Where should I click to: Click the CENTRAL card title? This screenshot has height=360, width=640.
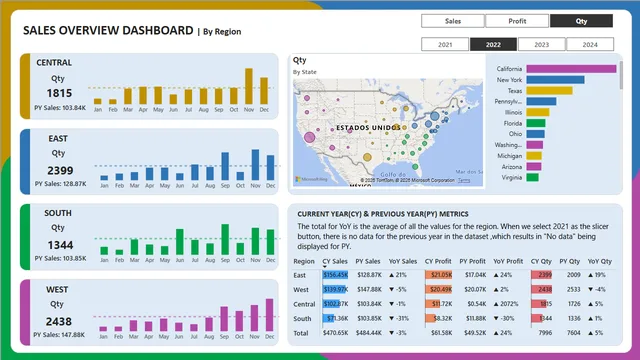tap(54, 62)
